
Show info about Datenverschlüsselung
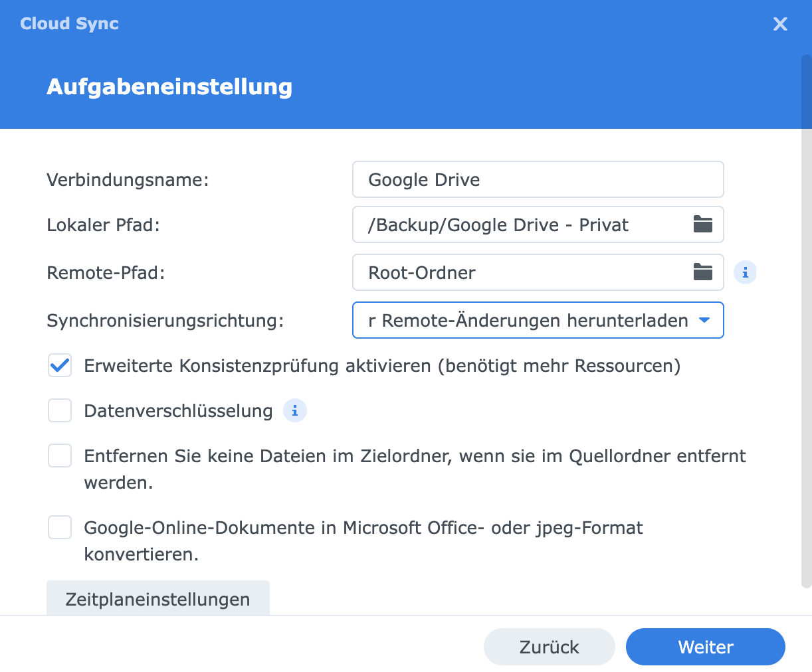pos(295,411)
